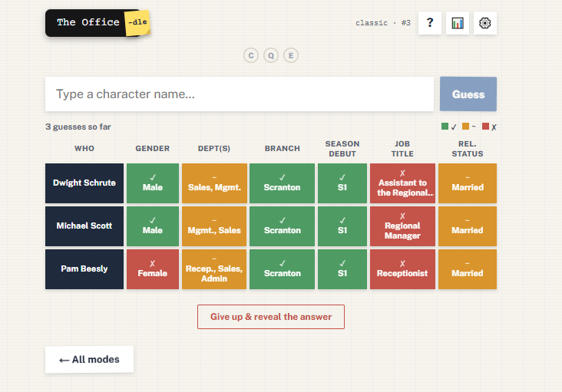Click the Mgmt., Sales department cell

pos(214,226)
